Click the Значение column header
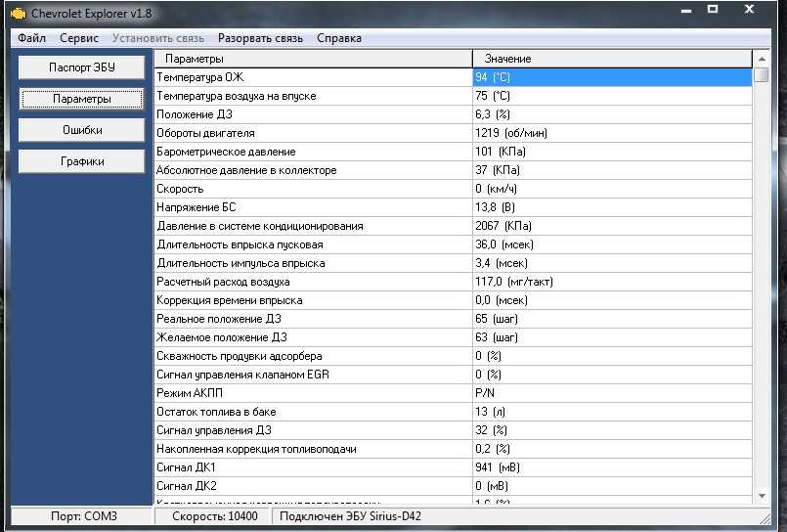Screen dimensions: 787x532 (x=612, y=59)
